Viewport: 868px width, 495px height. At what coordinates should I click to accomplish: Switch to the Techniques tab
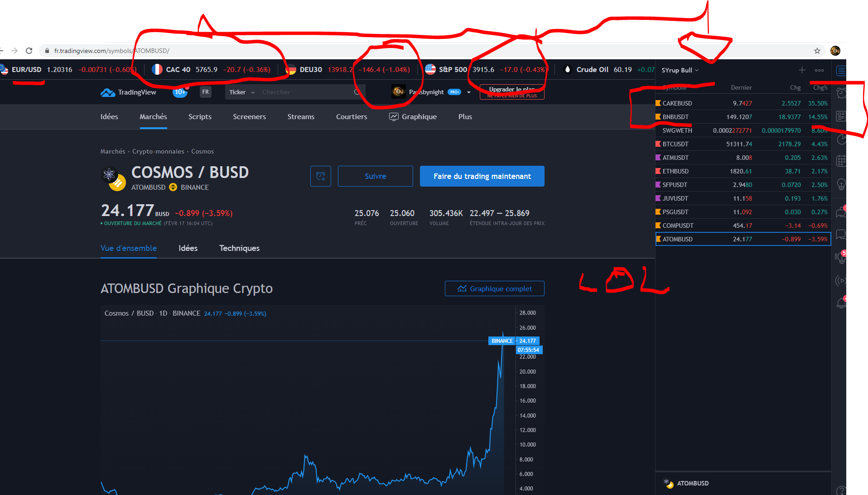coord(239,248)
